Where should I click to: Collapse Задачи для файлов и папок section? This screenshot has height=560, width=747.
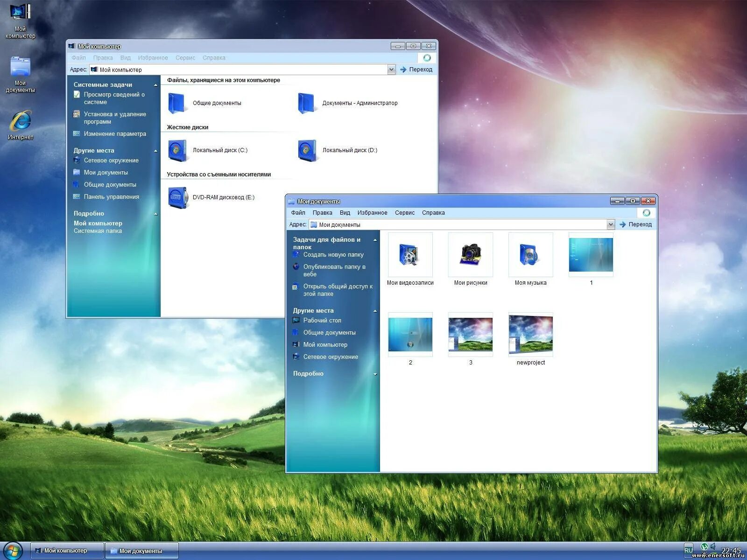pyautogui.click(x=375, y=240)
